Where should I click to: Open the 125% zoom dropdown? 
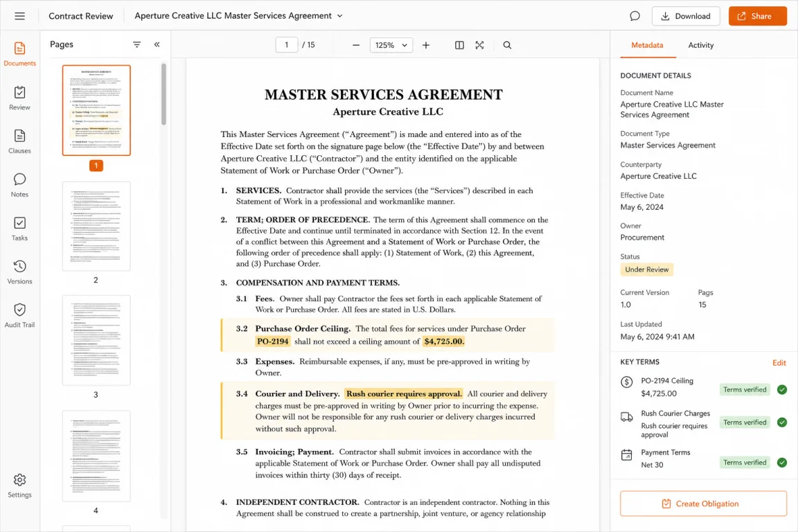click(x=391, y=45)
